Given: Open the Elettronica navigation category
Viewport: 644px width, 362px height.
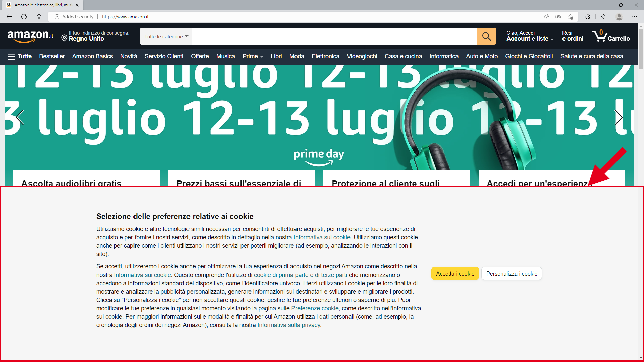Looking at the screenshot, I should (325, 56).
